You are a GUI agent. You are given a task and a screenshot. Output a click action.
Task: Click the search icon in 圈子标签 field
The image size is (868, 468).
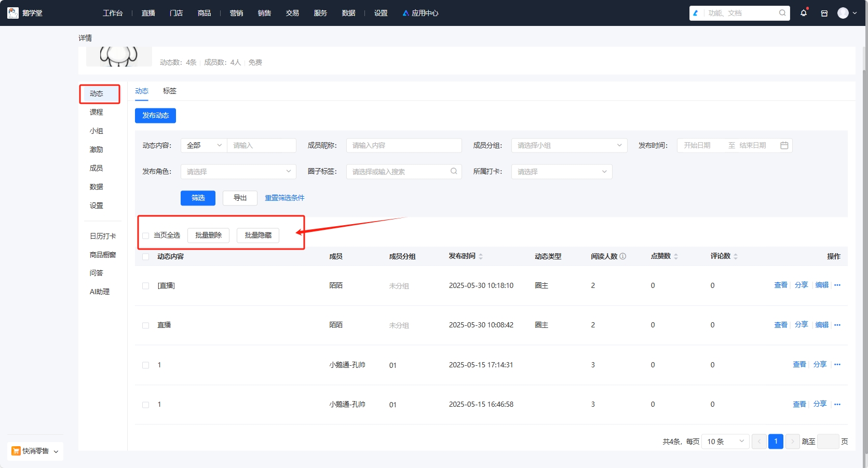[x=453, y=171]
